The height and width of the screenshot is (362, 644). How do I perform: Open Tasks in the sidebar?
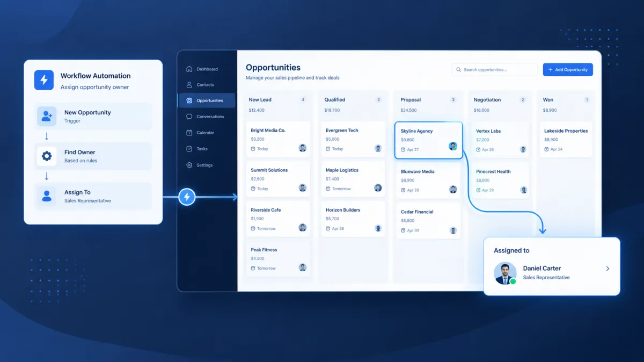click(207, 149)
